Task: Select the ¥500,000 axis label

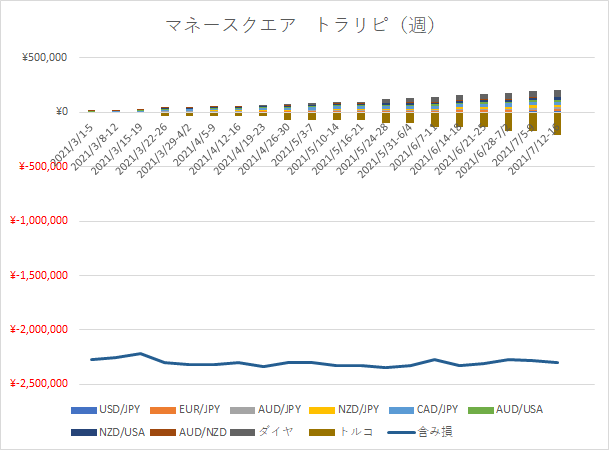Action: click(44, 57)
